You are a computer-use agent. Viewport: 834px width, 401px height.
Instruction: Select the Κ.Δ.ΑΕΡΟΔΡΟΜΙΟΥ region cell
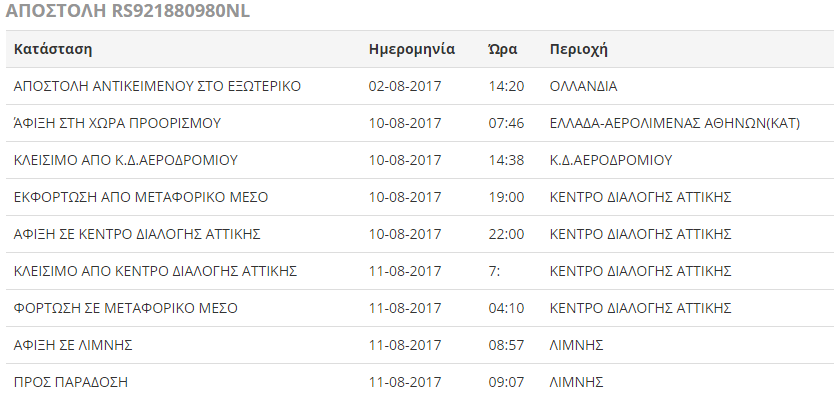point(611,160)
